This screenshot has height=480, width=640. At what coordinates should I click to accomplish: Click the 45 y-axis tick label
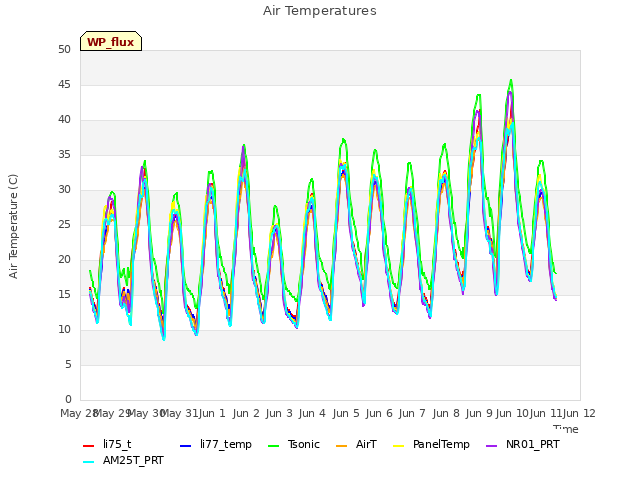point(64,84)
